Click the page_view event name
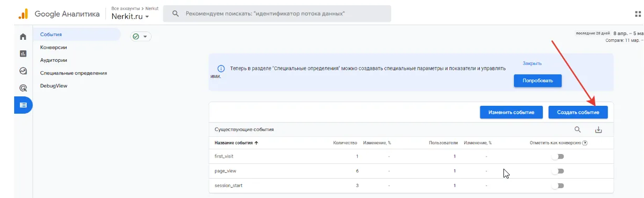Screen dimensions: 644x198 click(x=226, y=171)
